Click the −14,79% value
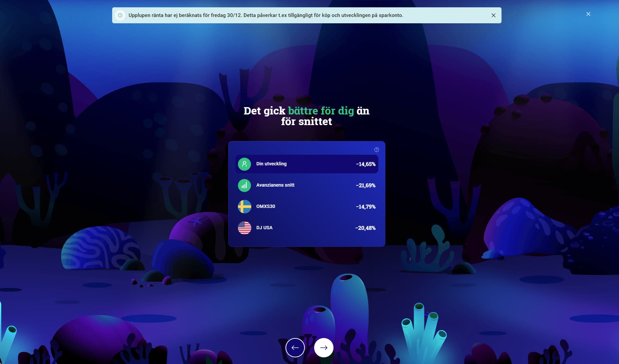619x364 pixels. pyautogui.click(x=365, y=207)
